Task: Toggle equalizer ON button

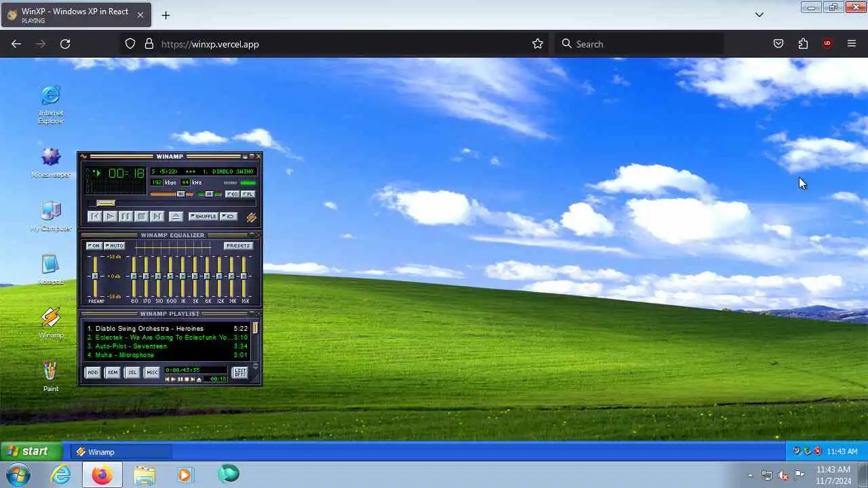Action: pyautogui.click(x=94, y=246)
